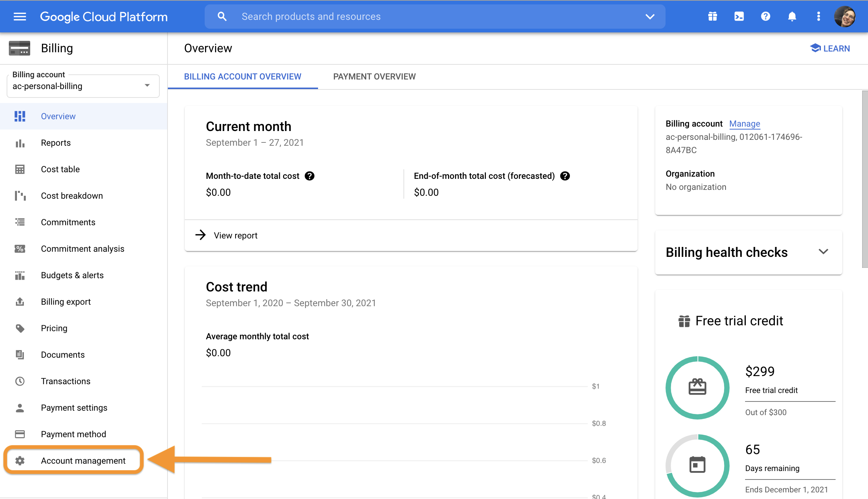Click the 'No organization' text
Viewport: 868px width, 499px height.
tap(696, 187)
